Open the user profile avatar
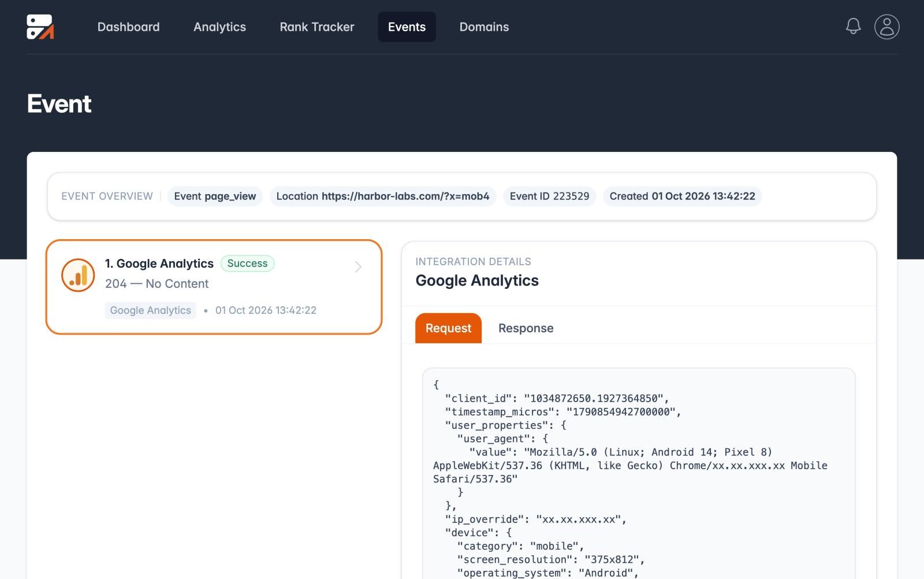The image size is (924, 579). (x=886, y=27)
